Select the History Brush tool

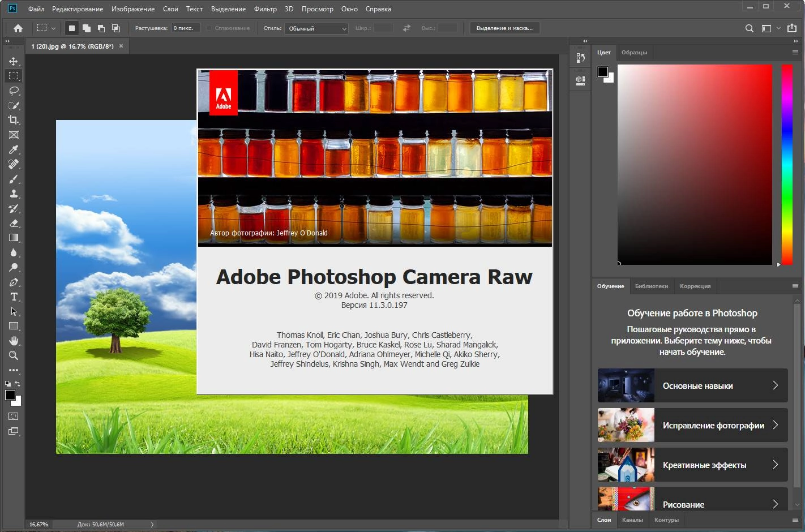(14, 208)
